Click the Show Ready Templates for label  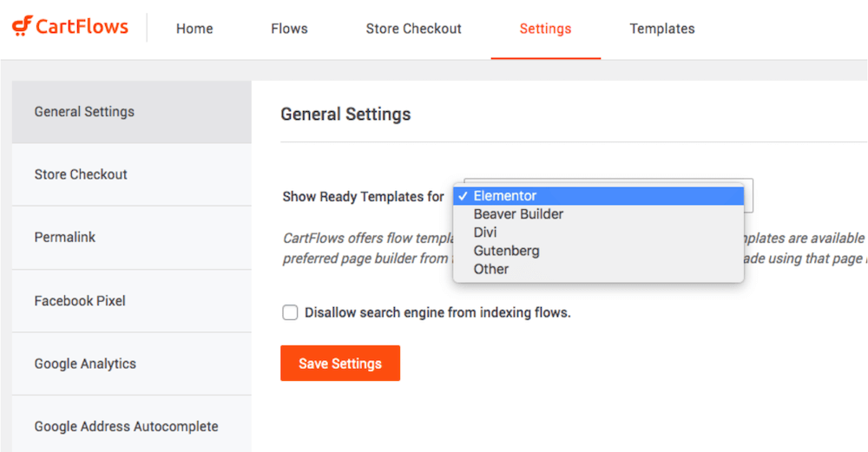[x=363, y=197]
